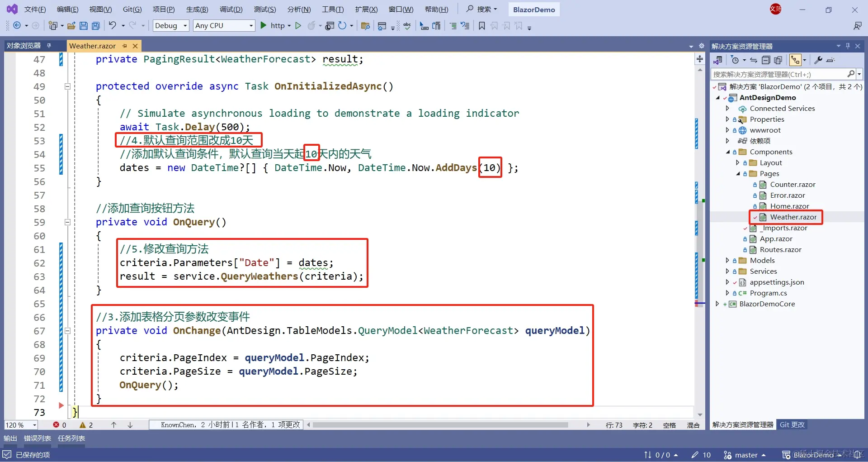The width and height of the screenshot is (868, 462).
Task: Expand the BlazorDemoCore project node
Action: point(717,304)
